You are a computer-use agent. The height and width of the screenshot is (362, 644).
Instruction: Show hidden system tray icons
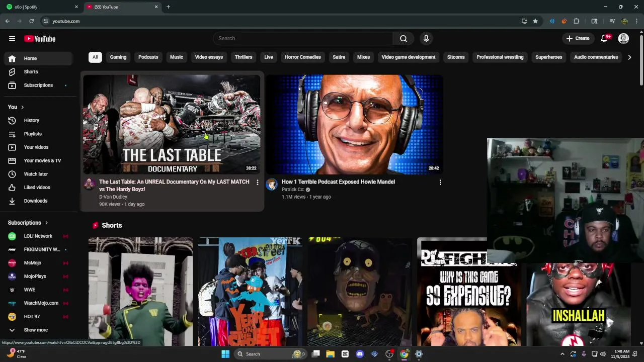(x=562, y=354)
